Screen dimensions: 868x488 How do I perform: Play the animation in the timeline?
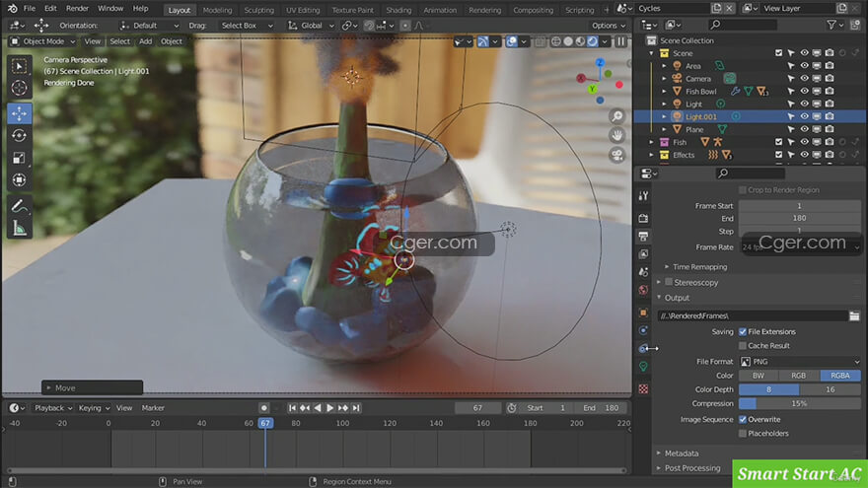(x=329, y=408)
